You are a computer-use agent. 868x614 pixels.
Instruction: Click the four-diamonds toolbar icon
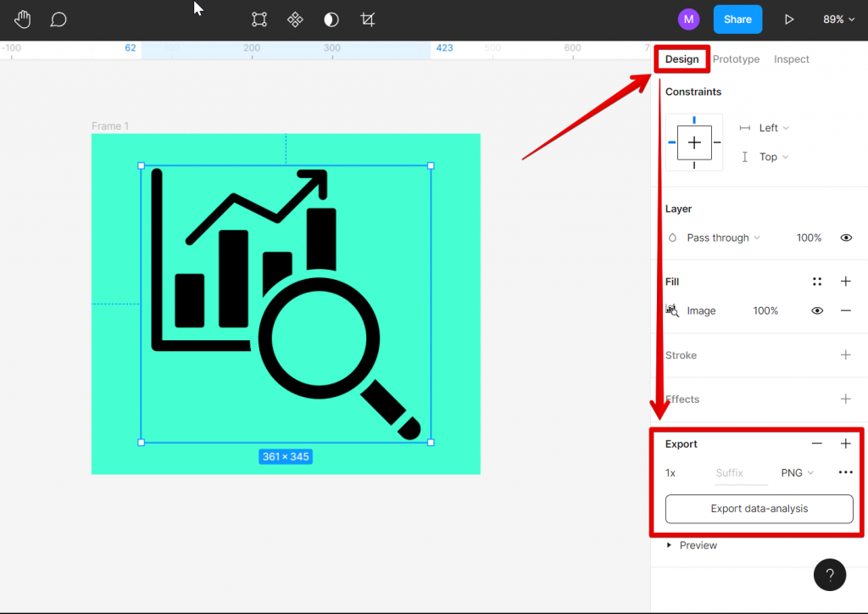coord(295,19)
